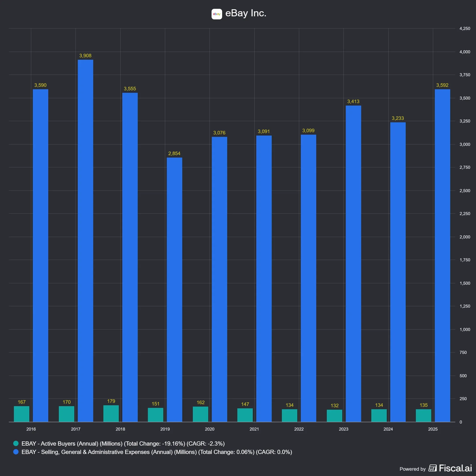Image resolution: width=476 pixels, height=476 pixels.
Task: Select the 2025 teal Active Buyers bar
Action: coord(424,416)
